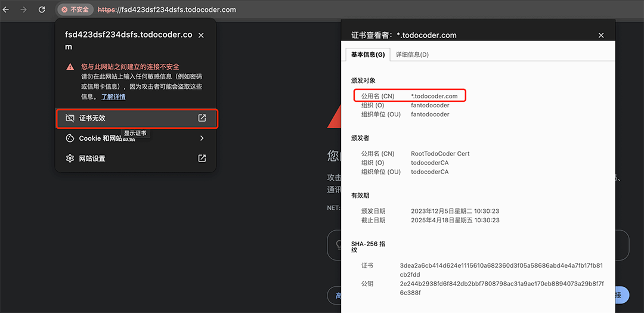644x313 pixels.
Task: Click the 颁发对象 section heading
Action: (x=364, y=80)
